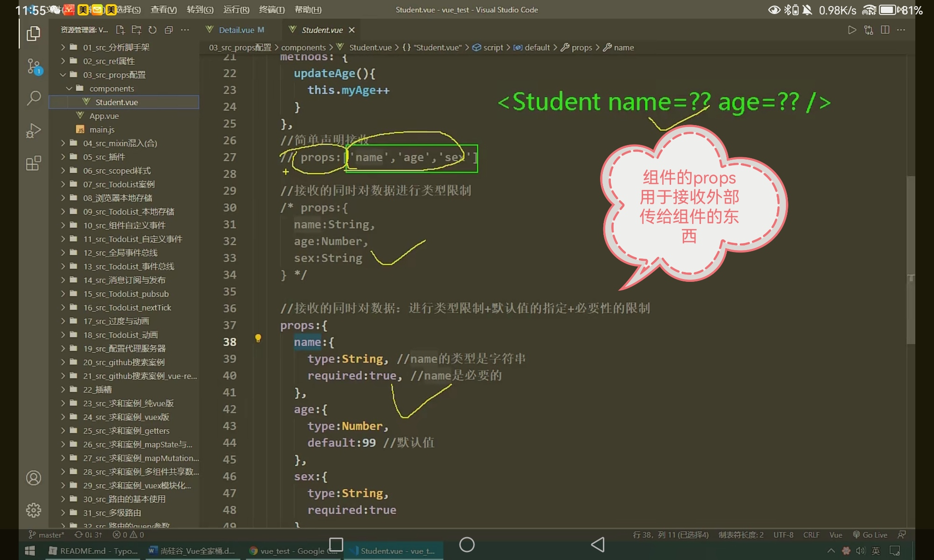934x560 pixels.
Task: Click the split editor icon
Action: click(884, 30)
